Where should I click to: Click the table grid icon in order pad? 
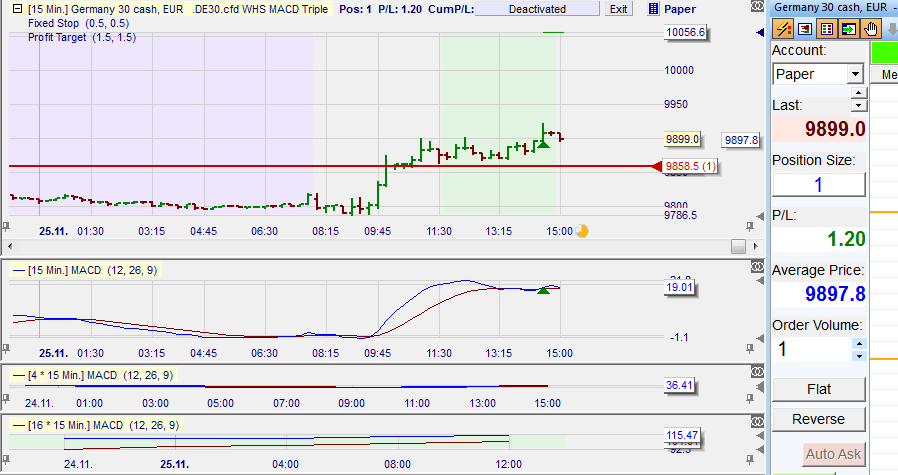(826, 29)
